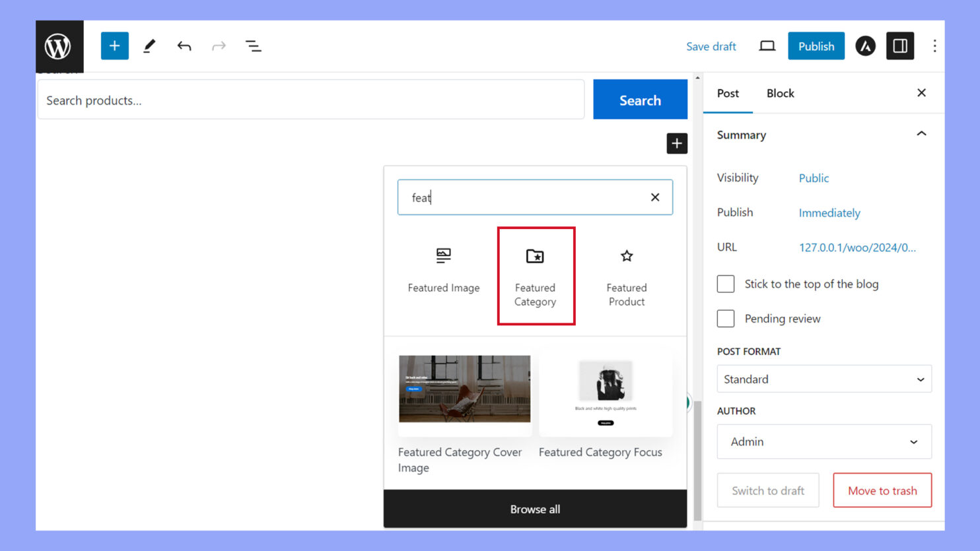Insert the Featured Category block
The image size is (980, 551).
point(536,276)
